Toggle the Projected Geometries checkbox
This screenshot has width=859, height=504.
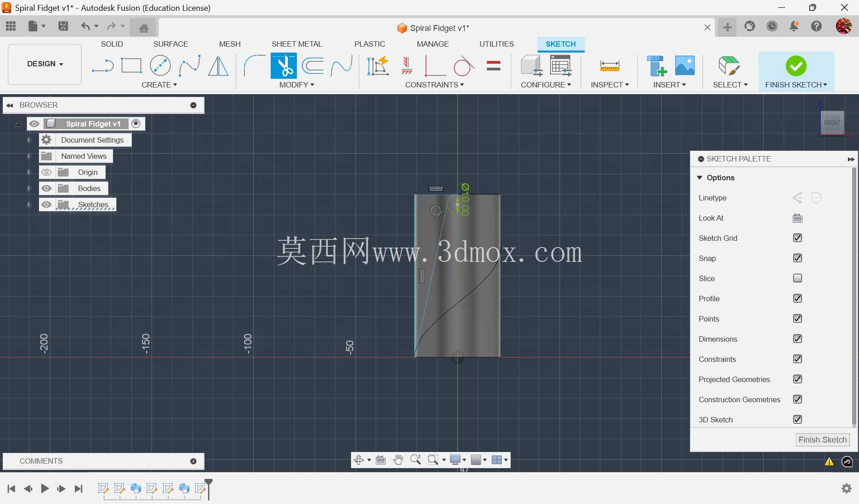pos(797,379)
